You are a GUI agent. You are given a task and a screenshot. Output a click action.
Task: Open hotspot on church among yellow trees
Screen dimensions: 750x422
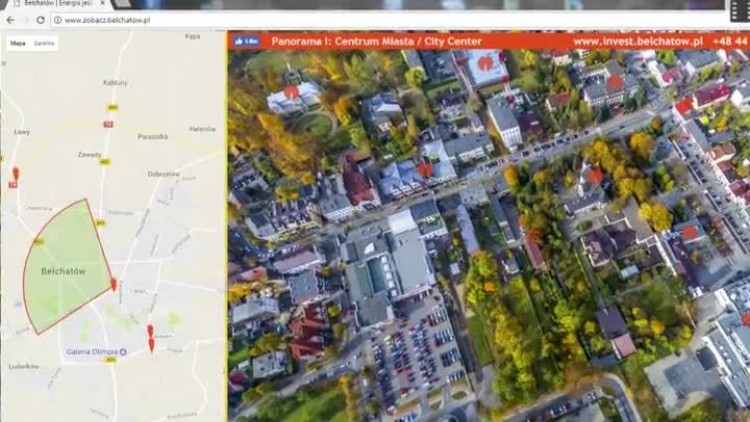pyautogui.click(x=595, y=177)
